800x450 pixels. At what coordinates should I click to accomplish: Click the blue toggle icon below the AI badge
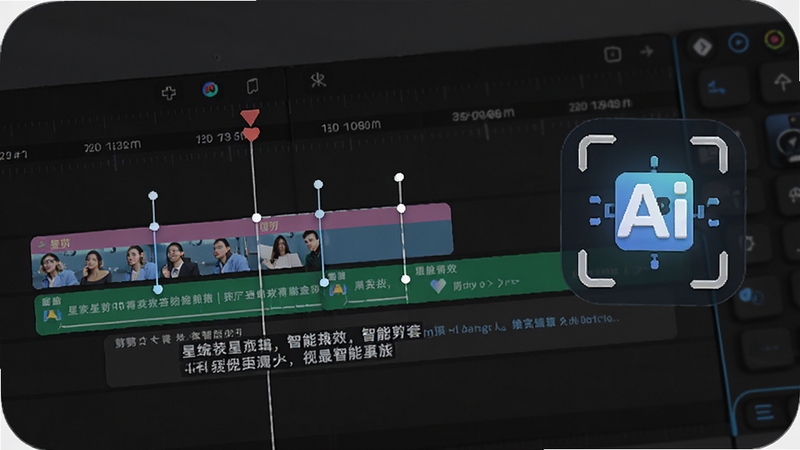751,295
